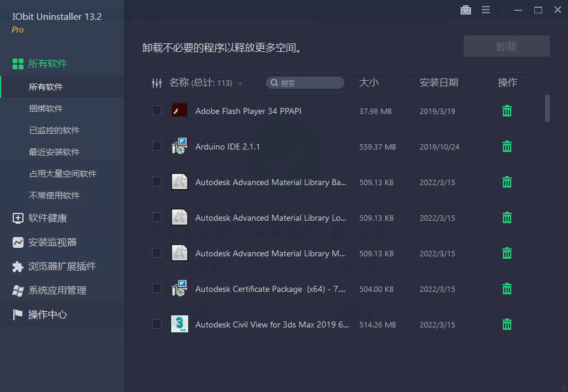The height and width of the screenshot is (392, 568).
Task: Click the Autodesk Material Library Lo... file icon
Action: (x=180, y=217)
